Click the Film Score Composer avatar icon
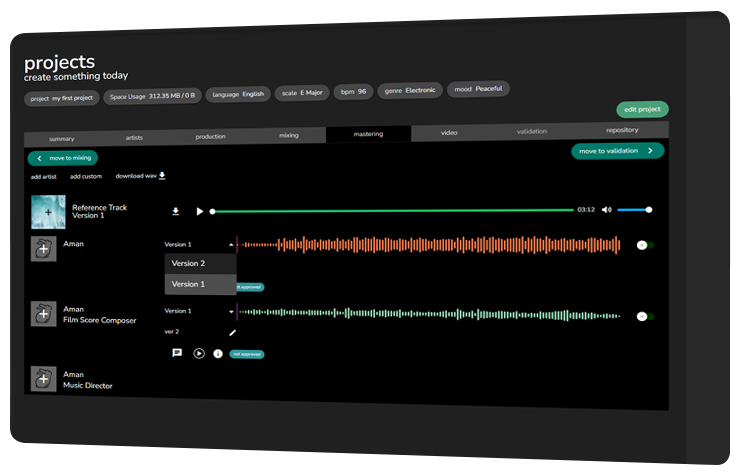 44,314
